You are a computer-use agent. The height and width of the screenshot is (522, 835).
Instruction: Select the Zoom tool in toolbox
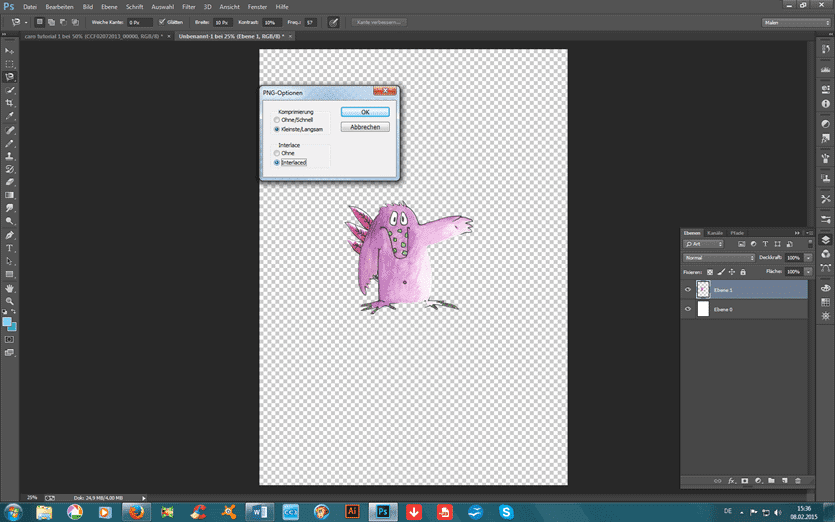(x=9, y=301)
